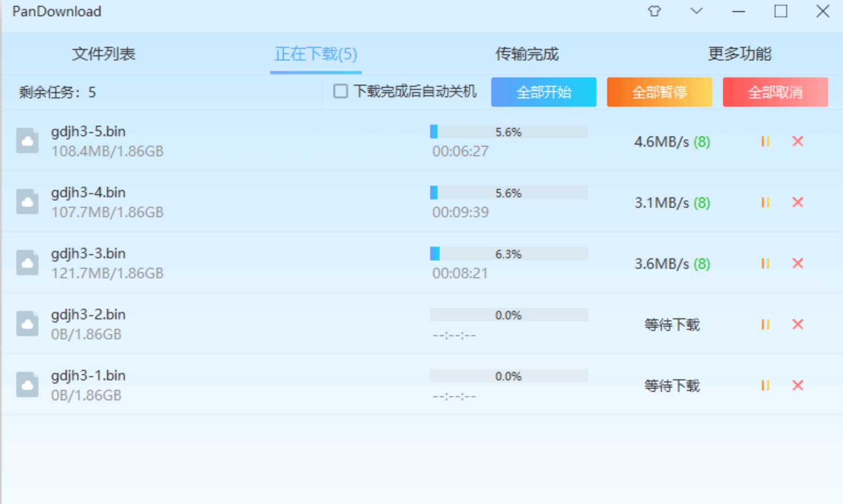Remove the gdjh3-2.bin task
843x504 pixels.
pyautogui.click(x=798, y=324)
